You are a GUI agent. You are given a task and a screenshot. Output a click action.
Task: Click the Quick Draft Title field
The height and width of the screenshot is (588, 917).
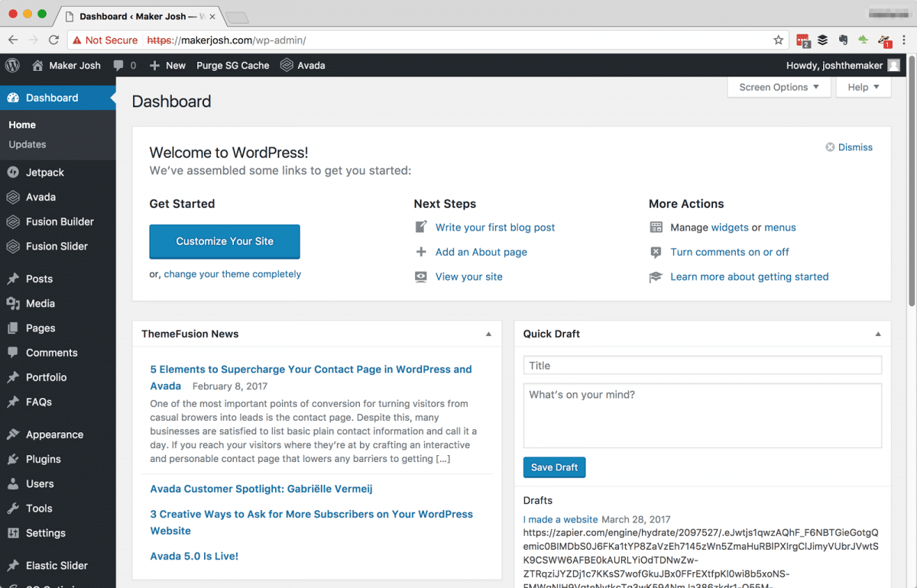click(702, 366)
